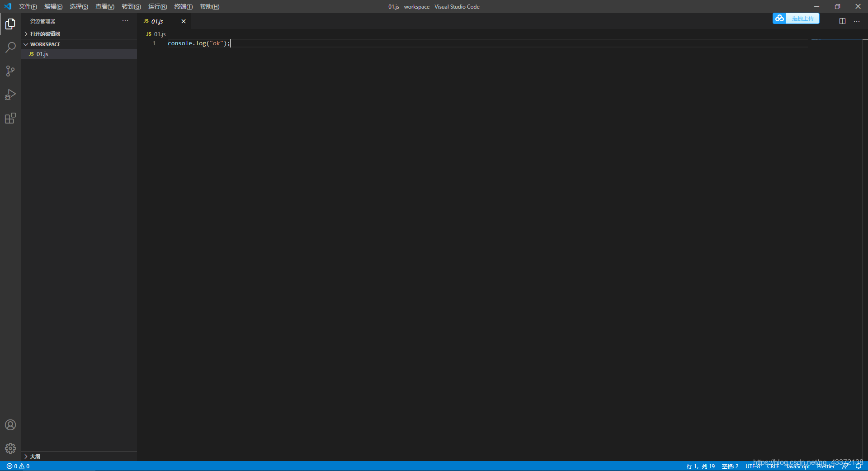The height and width of the screenshot is (471, 868).
Task: Minimize the VS Code window
Action: point(816,6)
